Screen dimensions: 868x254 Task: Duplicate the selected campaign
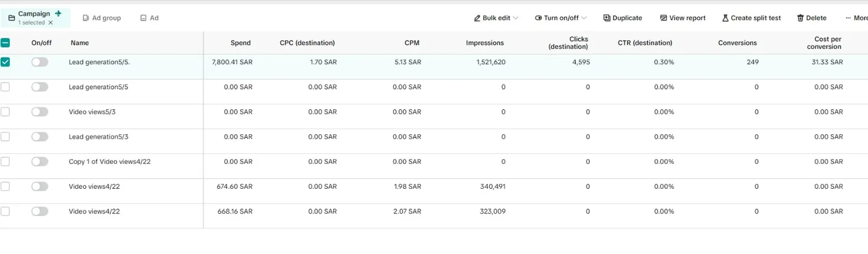pos(622,18)
